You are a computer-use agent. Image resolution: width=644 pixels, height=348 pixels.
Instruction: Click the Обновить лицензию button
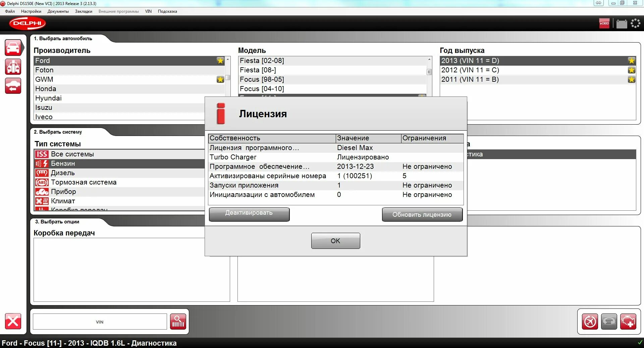pyautogui.click(x=422, y=214)
